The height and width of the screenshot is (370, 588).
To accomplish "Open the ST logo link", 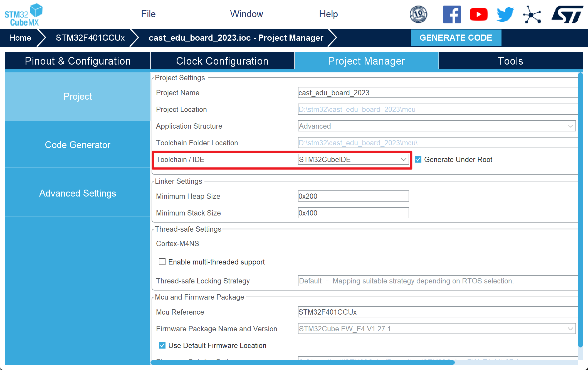I will click(x=567, y=14).
